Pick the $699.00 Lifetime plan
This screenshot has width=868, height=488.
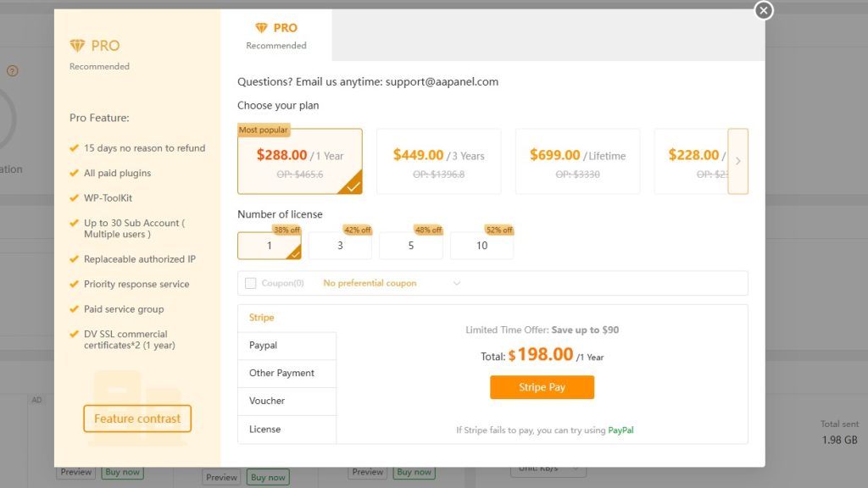click(x=577, y=162)
